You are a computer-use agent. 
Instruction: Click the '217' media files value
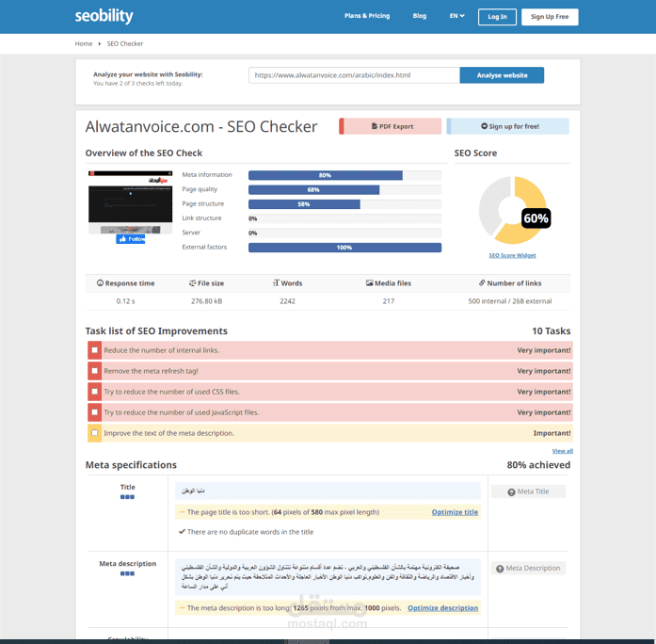[389, 301]
